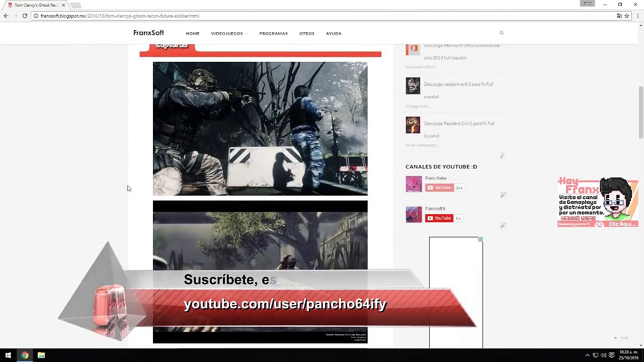Open the AYUDA menu item
The image size is (644, 362).
pos(334,34)
